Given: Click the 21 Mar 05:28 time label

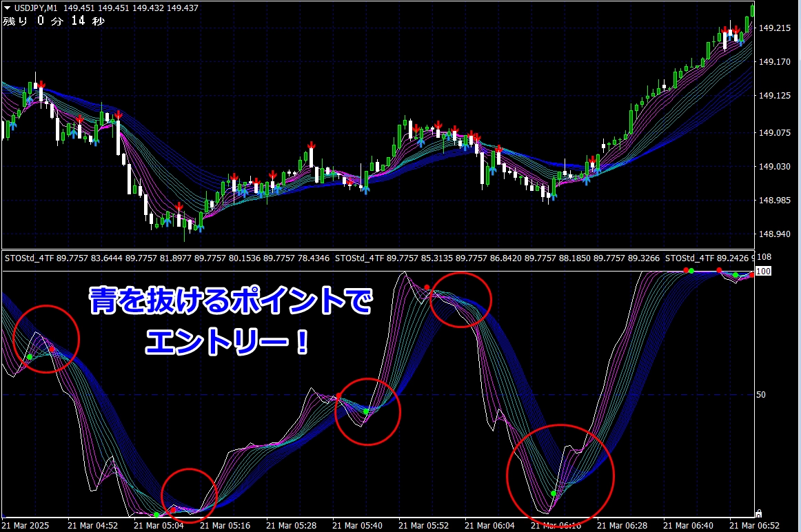Looking at the screenshot, I should [291, 525].
